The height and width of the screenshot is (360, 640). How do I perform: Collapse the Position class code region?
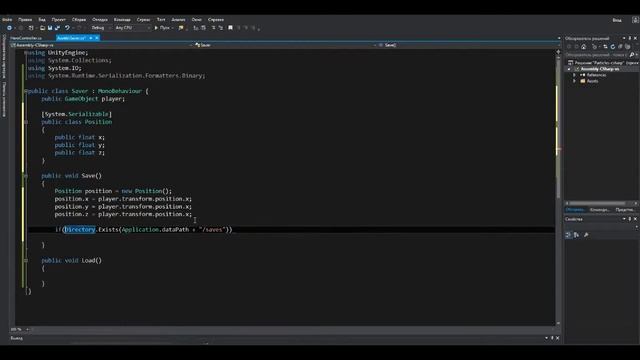tap(26, 122)
